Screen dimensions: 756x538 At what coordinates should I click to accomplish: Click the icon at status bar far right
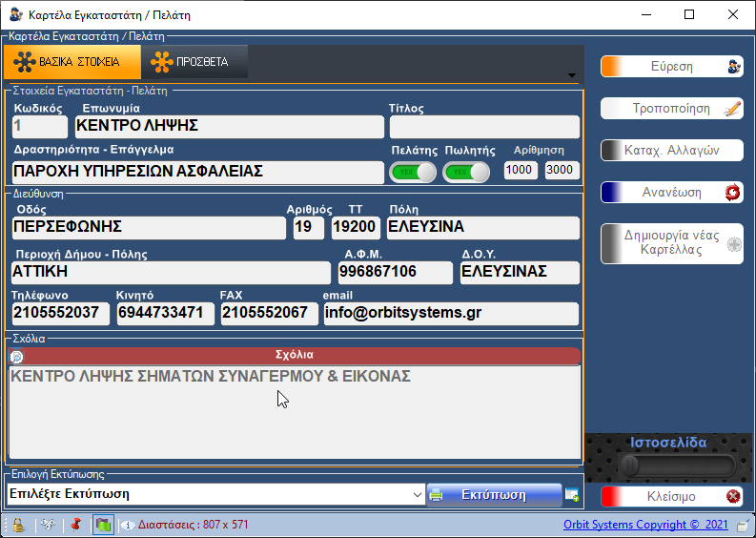click(743, 525)
